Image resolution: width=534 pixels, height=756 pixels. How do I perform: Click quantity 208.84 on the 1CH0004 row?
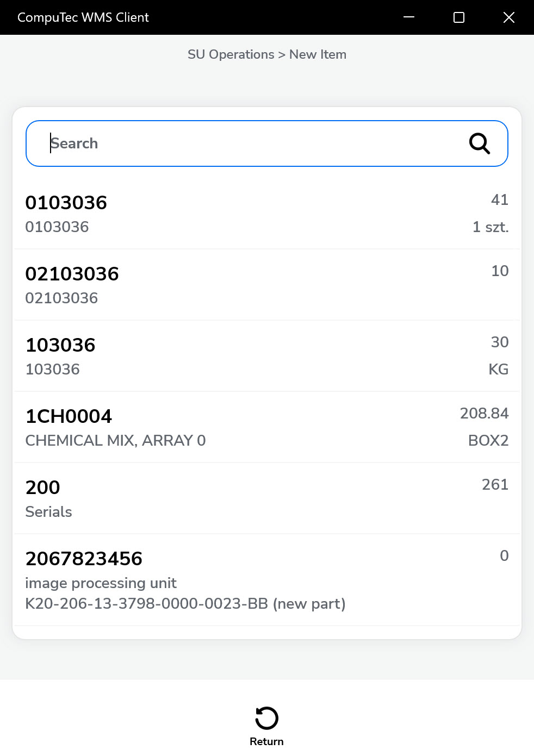tap(484, 414)
